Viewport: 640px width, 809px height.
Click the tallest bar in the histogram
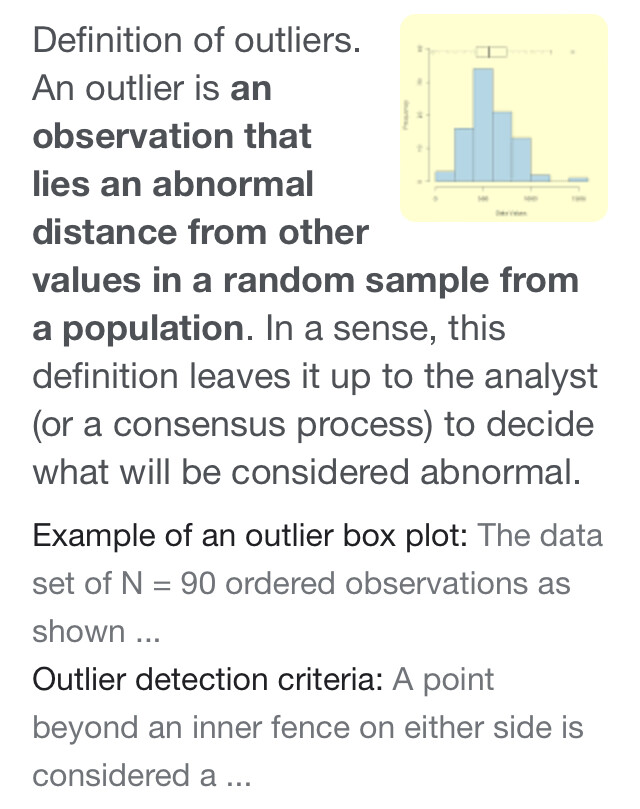pos(483,124)
